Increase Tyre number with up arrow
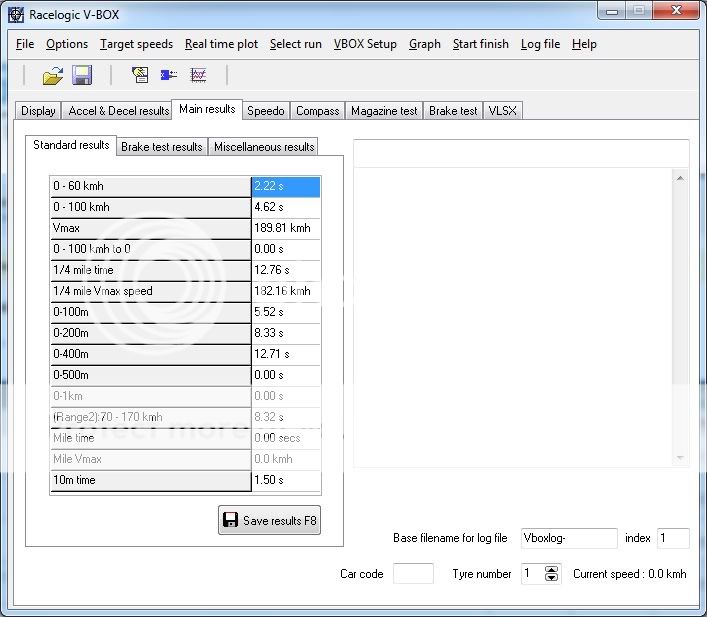Screen dimensions: 707x617 tap(551, 570)
